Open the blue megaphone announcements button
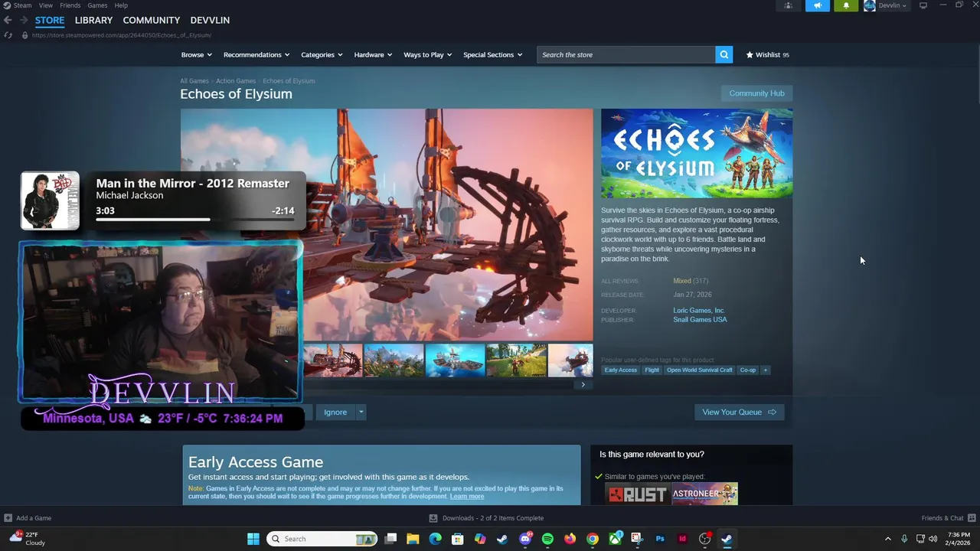 point(817,5)
